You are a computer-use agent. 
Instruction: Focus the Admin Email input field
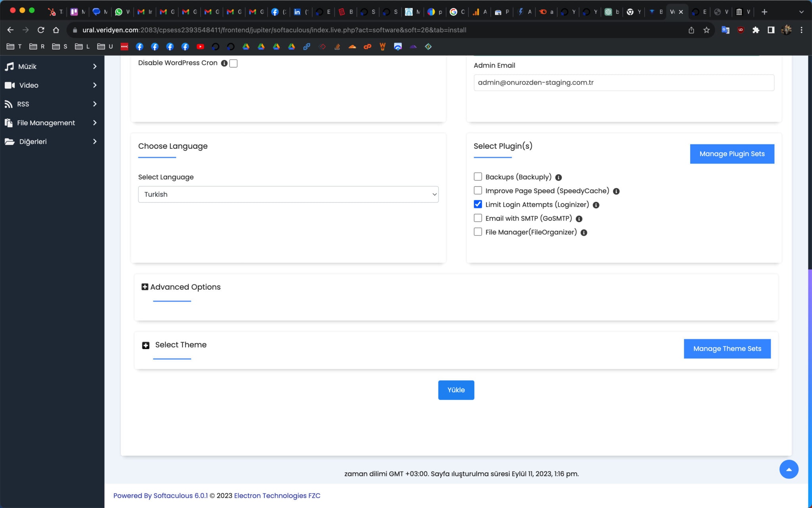coord(624,83)
